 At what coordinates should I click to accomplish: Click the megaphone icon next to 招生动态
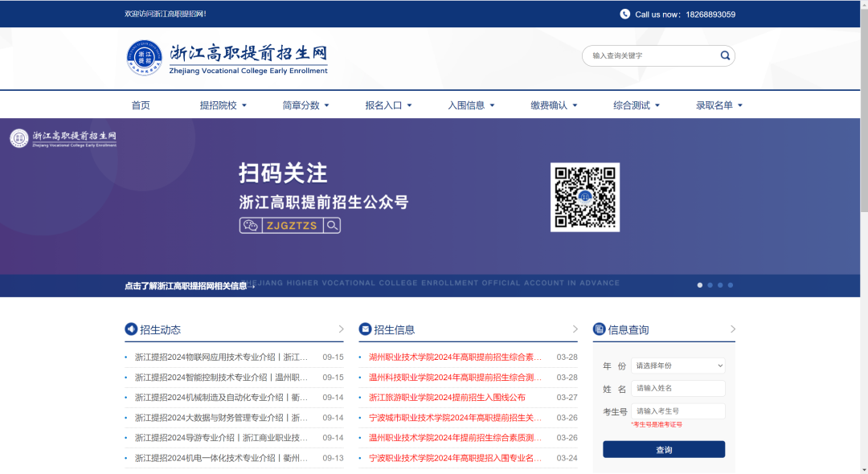(131, 329)
